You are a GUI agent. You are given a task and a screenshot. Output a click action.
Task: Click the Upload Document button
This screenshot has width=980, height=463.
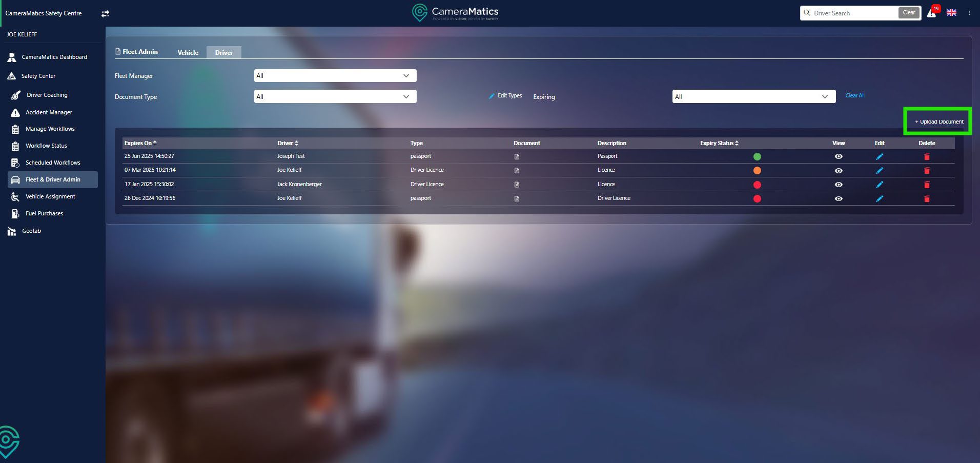(x=939, y=122)
